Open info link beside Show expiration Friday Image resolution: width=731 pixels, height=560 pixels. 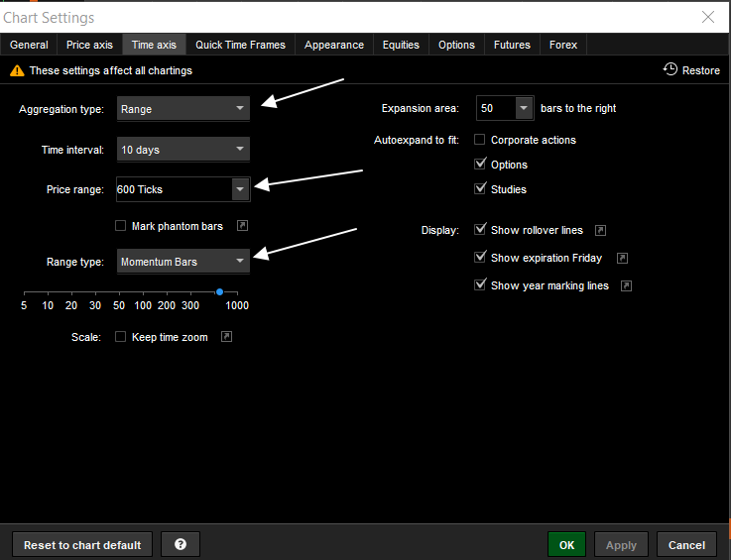tap(622, 258)
